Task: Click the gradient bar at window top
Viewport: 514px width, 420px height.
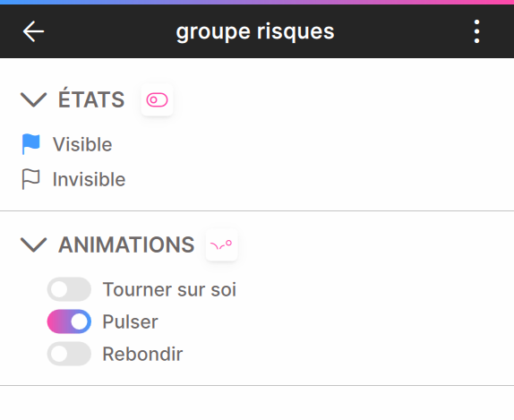Action: tap(257, 2)
